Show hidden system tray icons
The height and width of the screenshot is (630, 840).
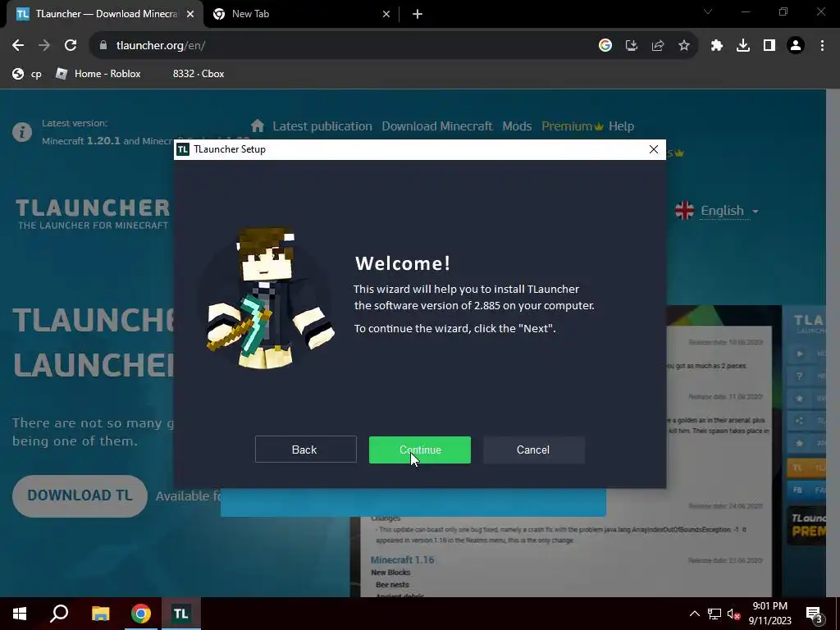pyautogui.click(x=694, y=614)
